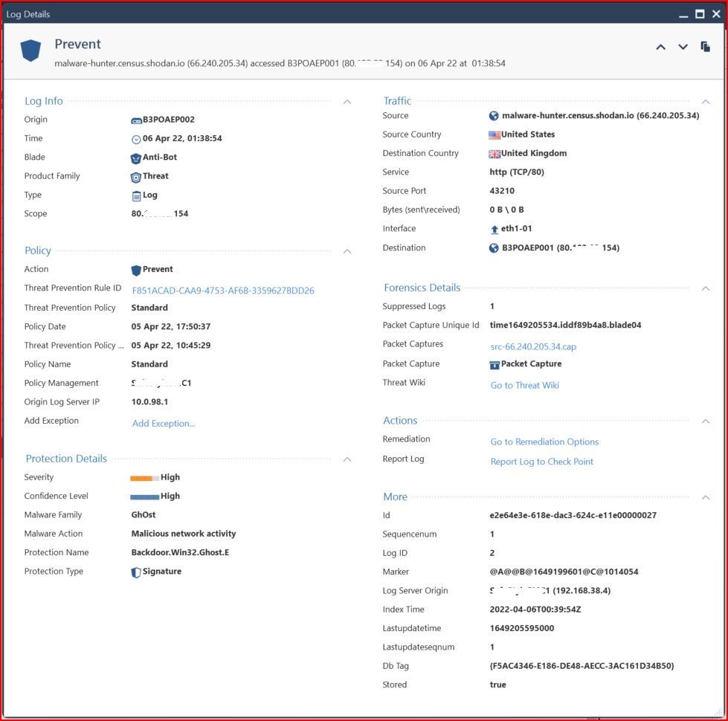Select the source port value 43210
This screenshot has width=728, height=721.
coord(502,191)
